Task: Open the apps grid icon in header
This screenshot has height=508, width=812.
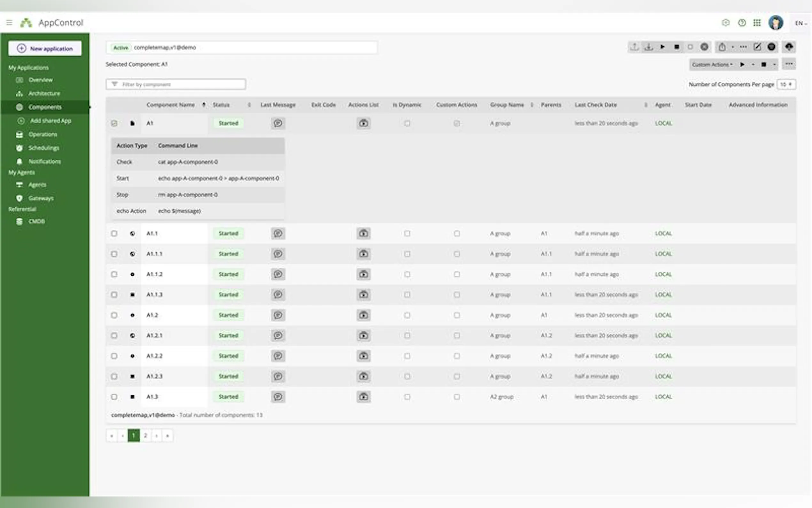Action: tap(757, 23)
